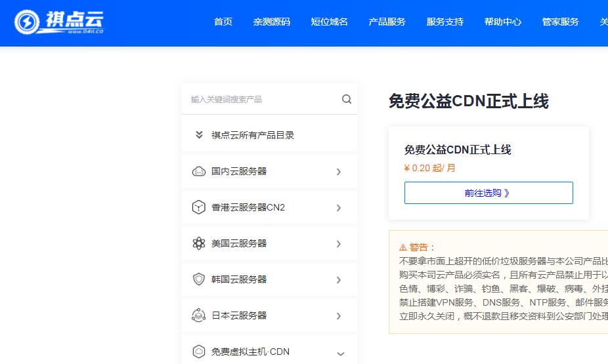608x364 pixels.
Task: Expand the 美国云服务器 chevron arrow
Action: tap(339, 243)
